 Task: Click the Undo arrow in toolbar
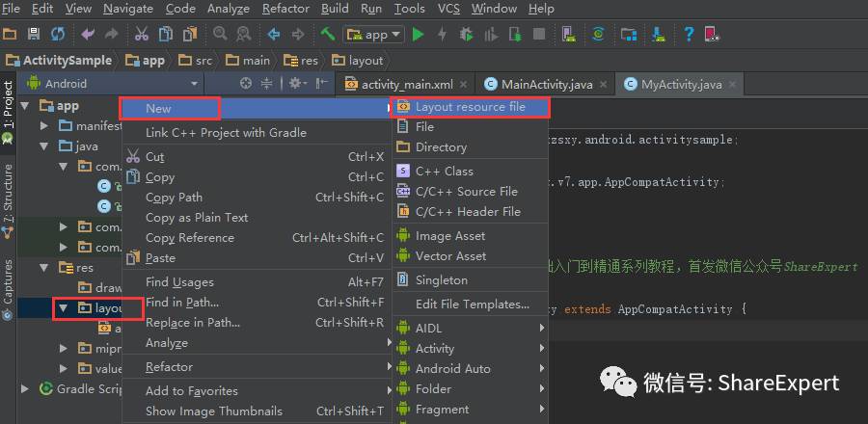tap(88, 35)
